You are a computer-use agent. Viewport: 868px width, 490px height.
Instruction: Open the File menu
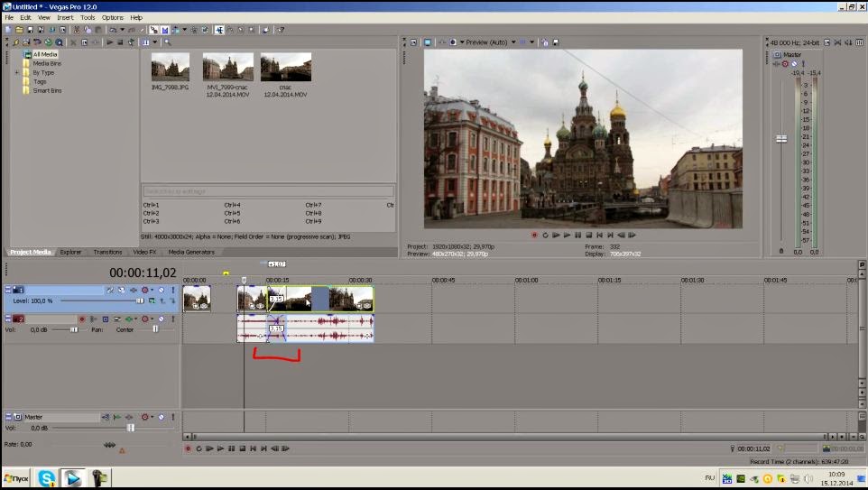click(x=9, y=18)
